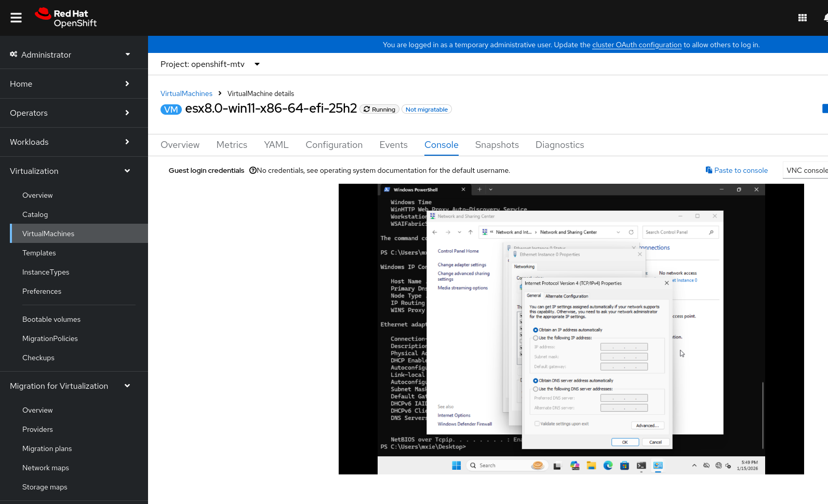Open the application launcher grid

[x=803, y=18]
